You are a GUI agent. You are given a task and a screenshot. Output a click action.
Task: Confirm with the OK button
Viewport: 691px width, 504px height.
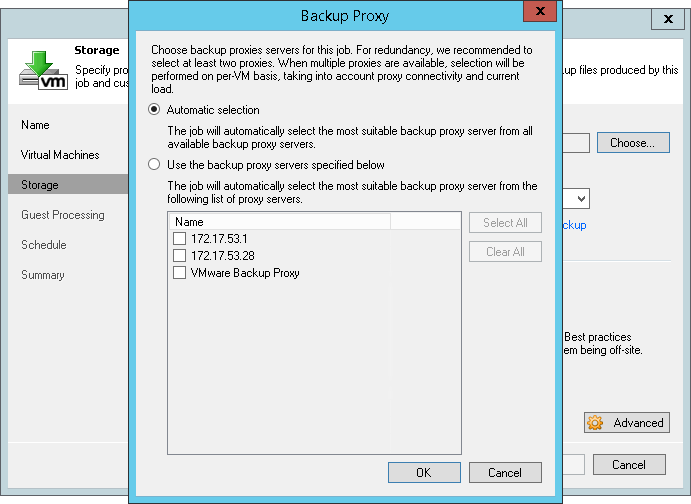coord(424,473)
